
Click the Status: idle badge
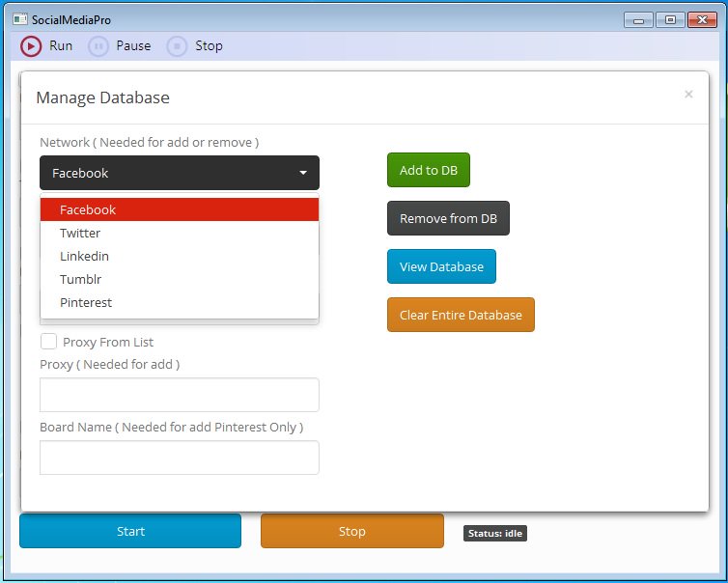pos(495,534)
